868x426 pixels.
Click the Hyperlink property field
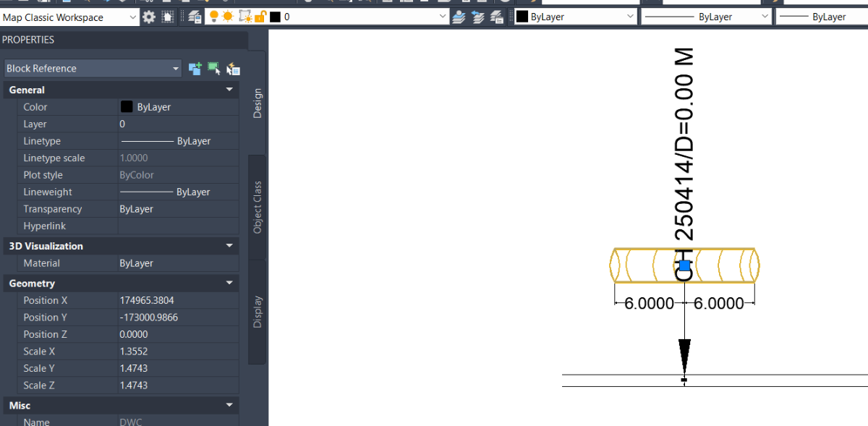178,226
